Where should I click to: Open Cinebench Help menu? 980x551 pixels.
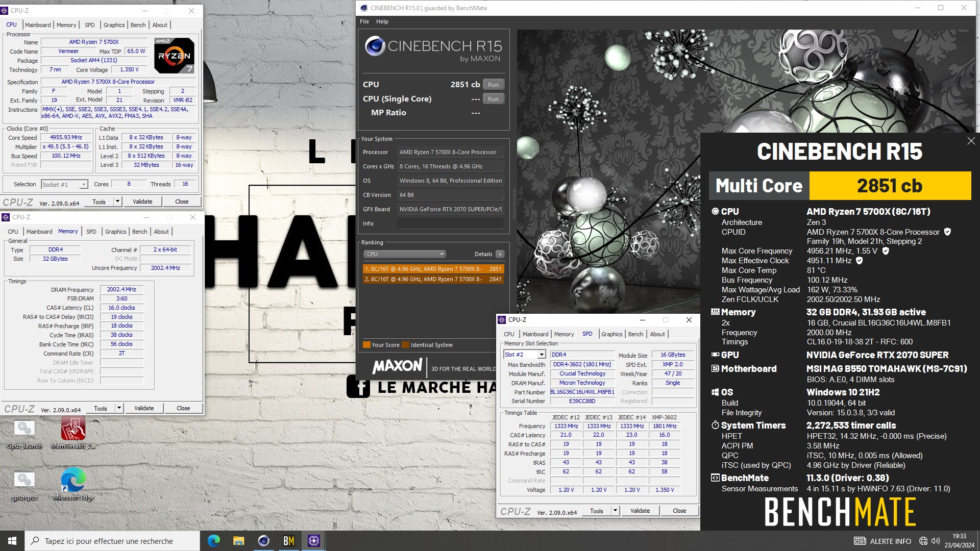click(x=382, y=21)
